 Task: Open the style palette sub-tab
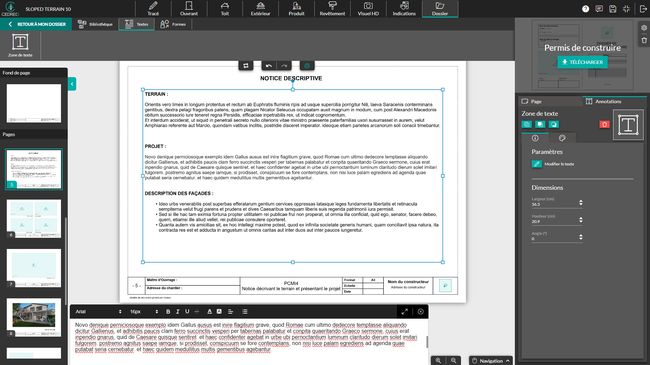[x=562, y=138]
